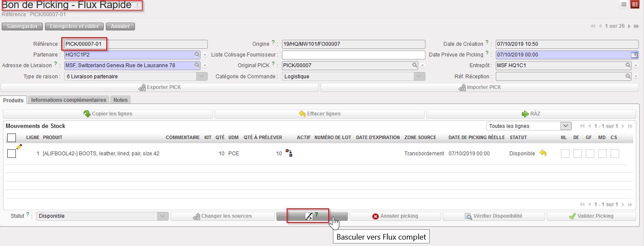
Task: Search Partenaire with magnifier icon
Action: [197, 55]
